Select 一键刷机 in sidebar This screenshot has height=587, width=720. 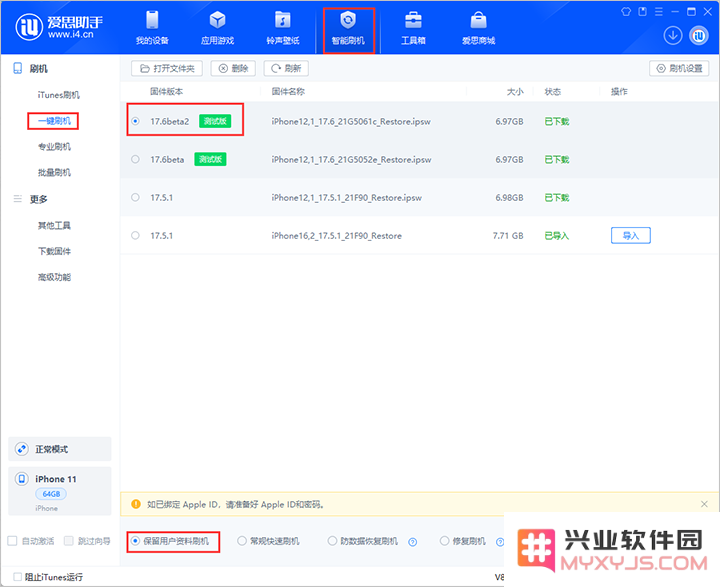[54, 121]
